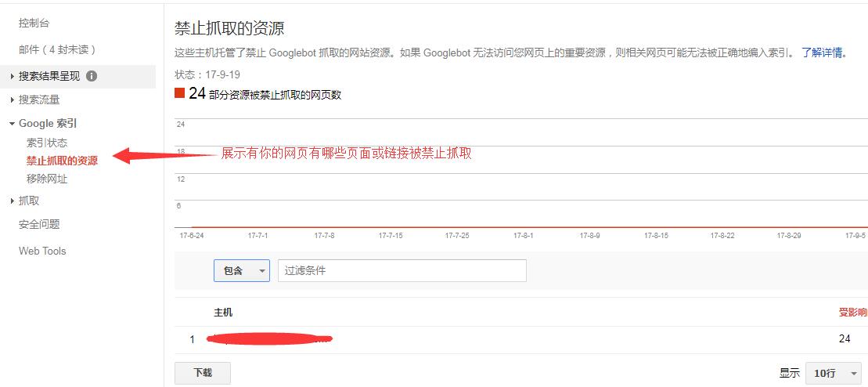Sort by the 受影响 column header
The image size is (868, 387).
point(853,313)
